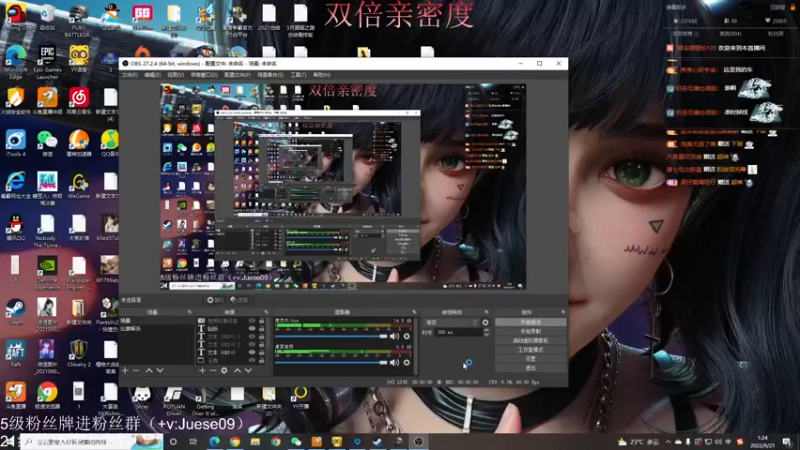This screenshot has height=450, width=800.
Task: Open 桌面音频 track gear settings
Action: pos(407,362)
